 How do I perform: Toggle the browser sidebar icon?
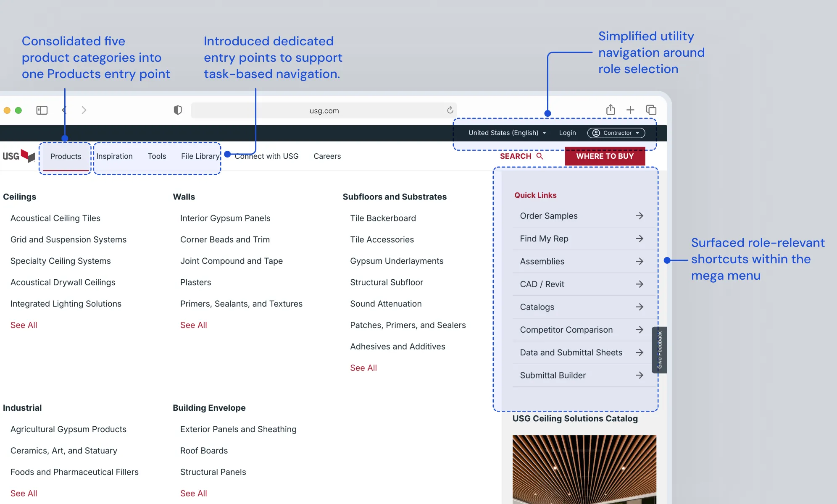[42, 110]
